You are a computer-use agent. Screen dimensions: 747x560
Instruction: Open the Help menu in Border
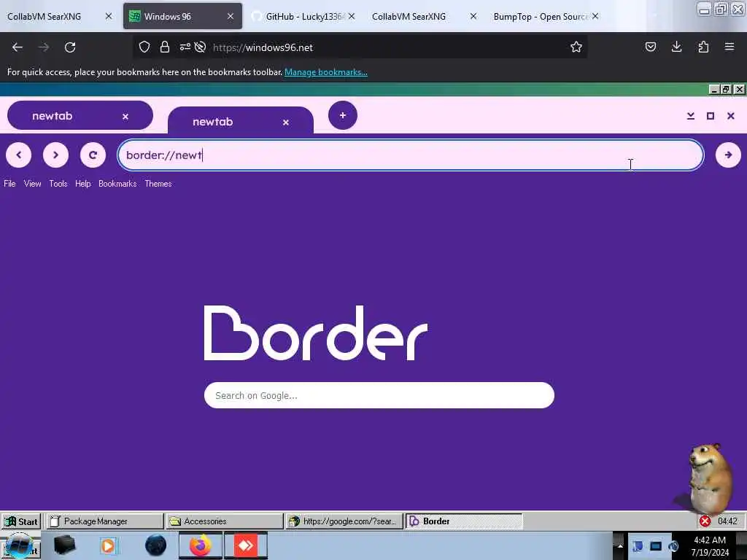tap(83, 184)
